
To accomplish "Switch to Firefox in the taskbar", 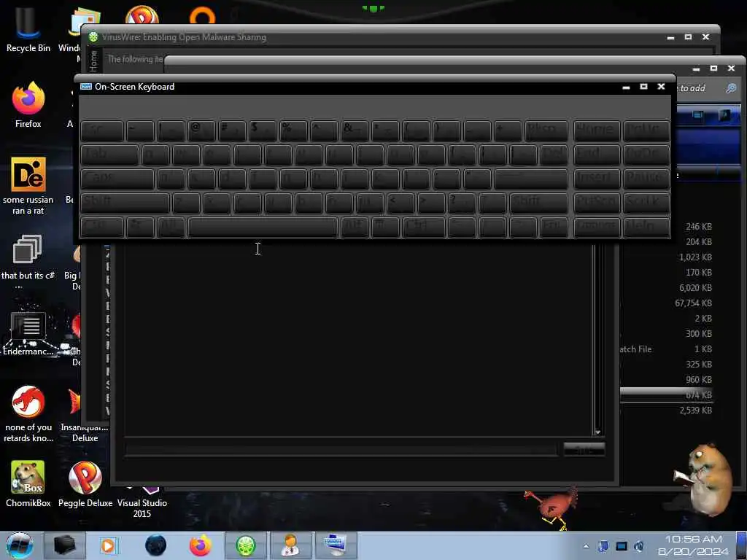I will (200, 545).
